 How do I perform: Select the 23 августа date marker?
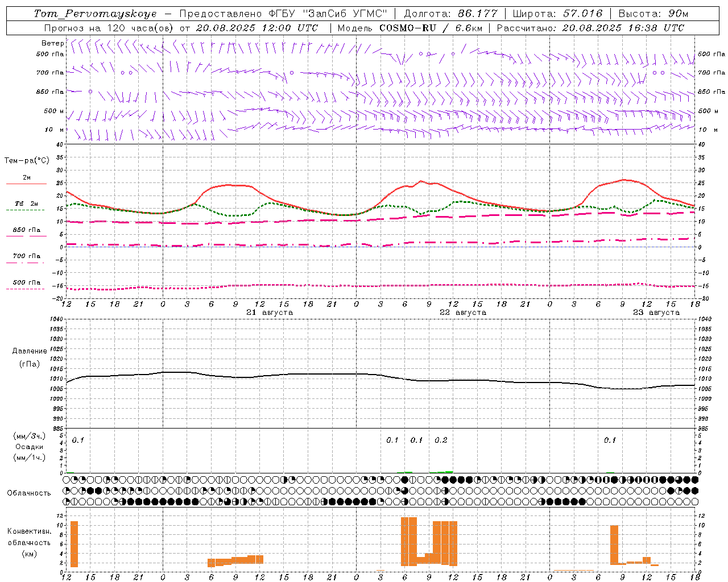point(656,313)
